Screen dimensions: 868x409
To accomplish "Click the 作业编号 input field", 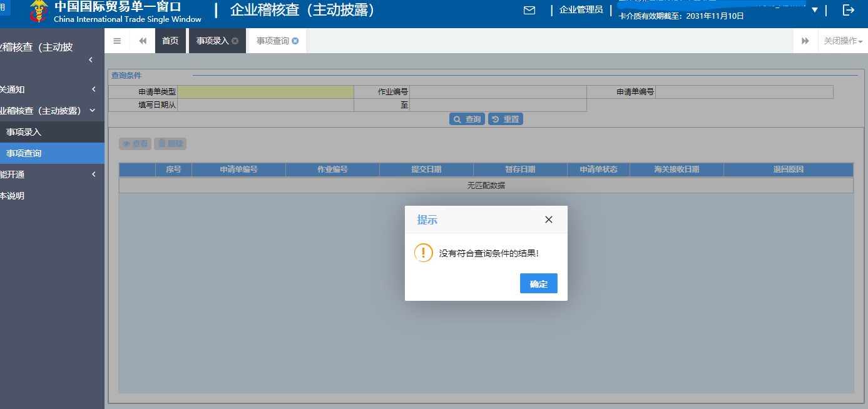I will [498, 91].
